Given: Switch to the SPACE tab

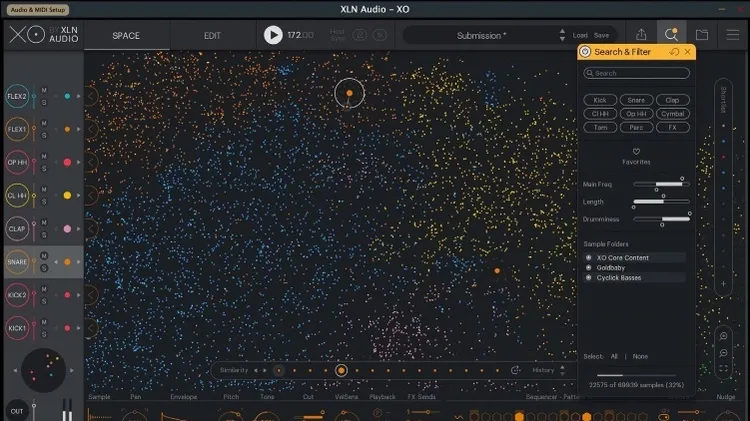Looking at the screenshot, I should 126,35.
